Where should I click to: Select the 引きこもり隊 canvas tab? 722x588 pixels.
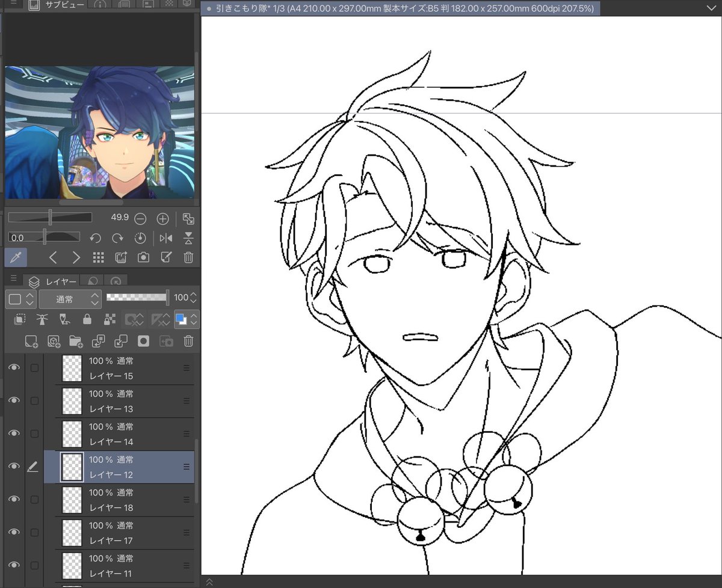click(400, 8)
